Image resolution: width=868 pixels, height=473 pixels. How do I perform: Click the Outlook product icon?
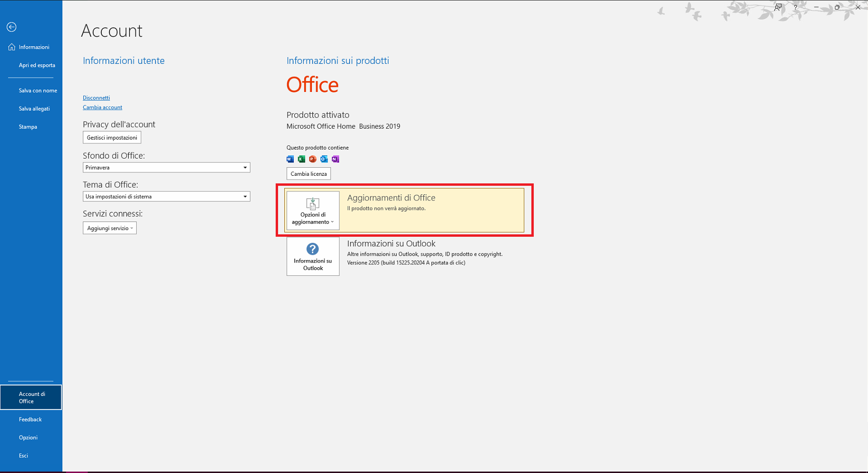(324, 159)
